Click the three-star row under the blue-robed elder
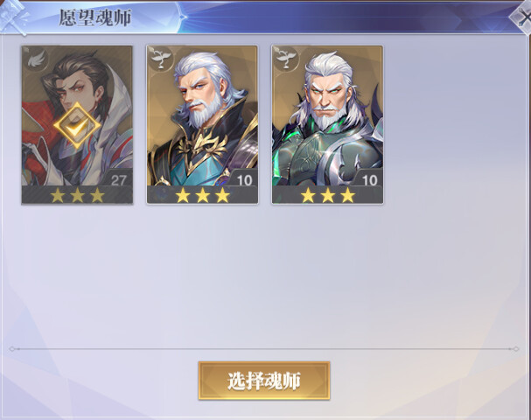This screenshot has width=531, height=420. [x=202, y=195]
